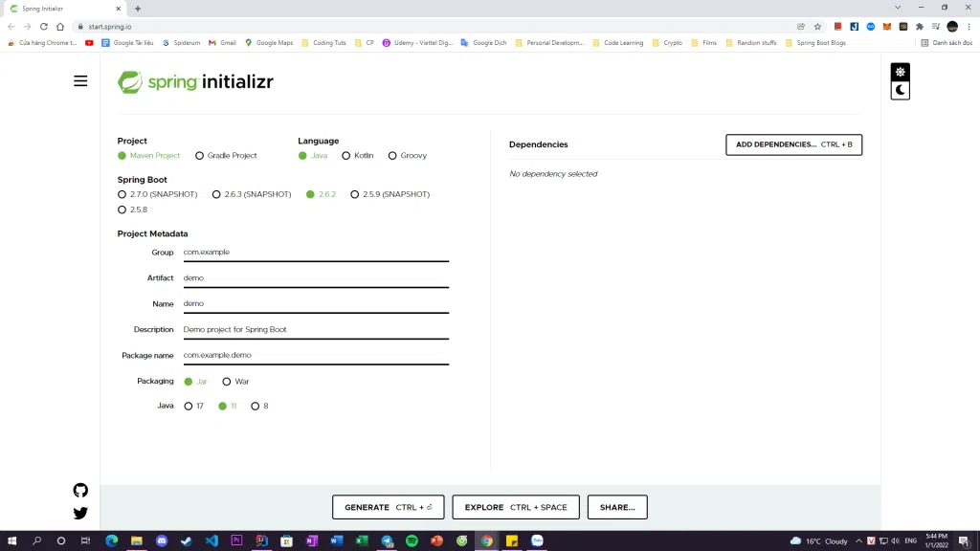Reload the page in Chrome
Screen dimensions: 980x551
pyautogui.click(x=44, y=26)
